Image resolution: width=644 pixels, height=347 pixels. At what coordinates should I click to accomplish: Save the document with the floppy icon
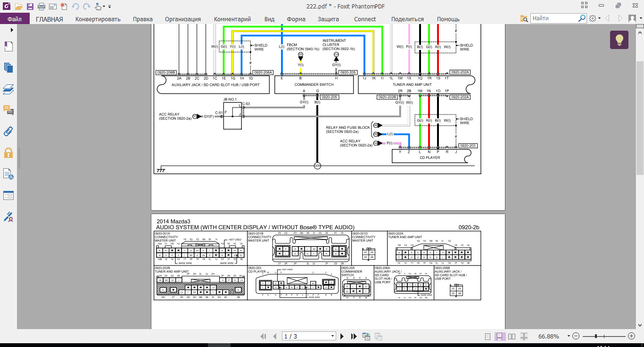click(30, 7)
